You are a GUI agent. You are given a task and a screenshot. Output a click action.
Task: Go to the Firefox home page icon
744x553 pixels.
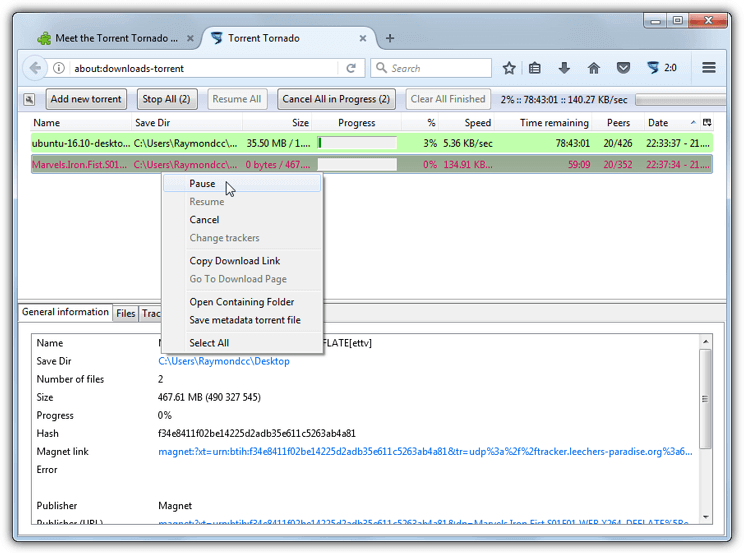(593, 68)
